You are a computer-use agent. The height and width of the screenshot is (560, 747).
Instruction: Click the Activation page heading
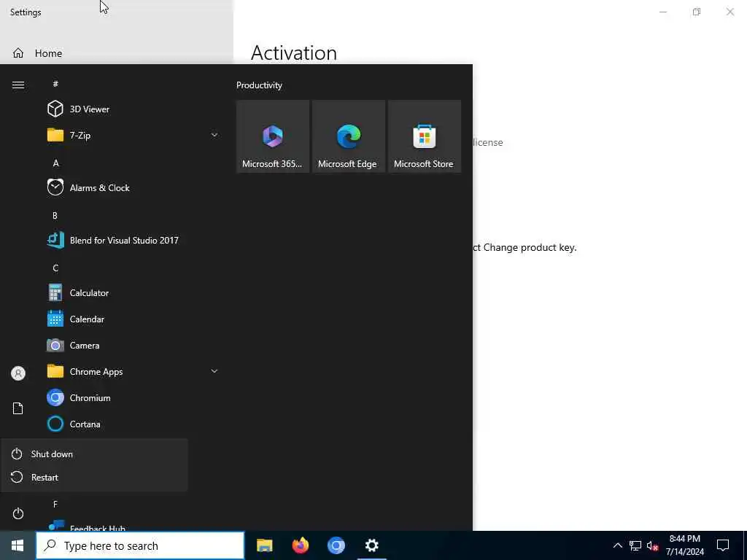[x=293, y=52]
